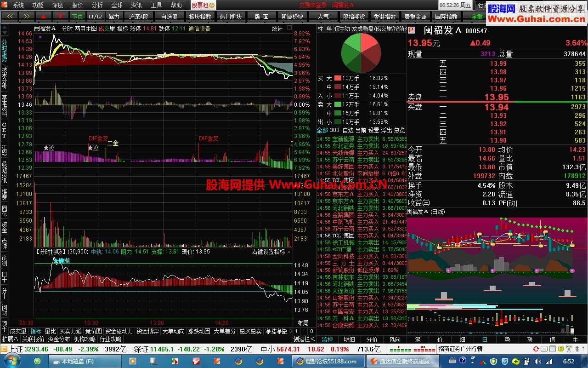Click the red up arrow toolbar button
588x368 pixels.
coord(44,17)
